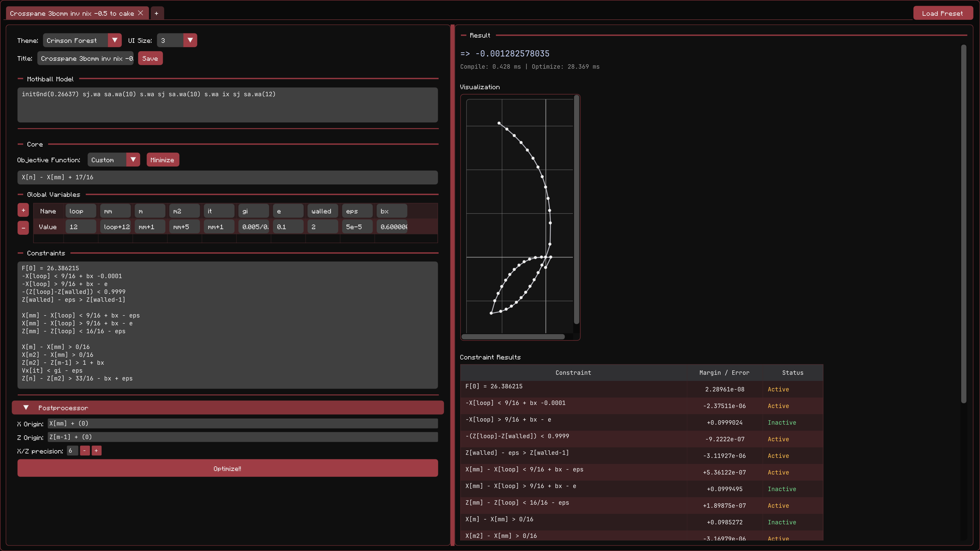Edit the mm+1 value for m

[x=150, y=227]
